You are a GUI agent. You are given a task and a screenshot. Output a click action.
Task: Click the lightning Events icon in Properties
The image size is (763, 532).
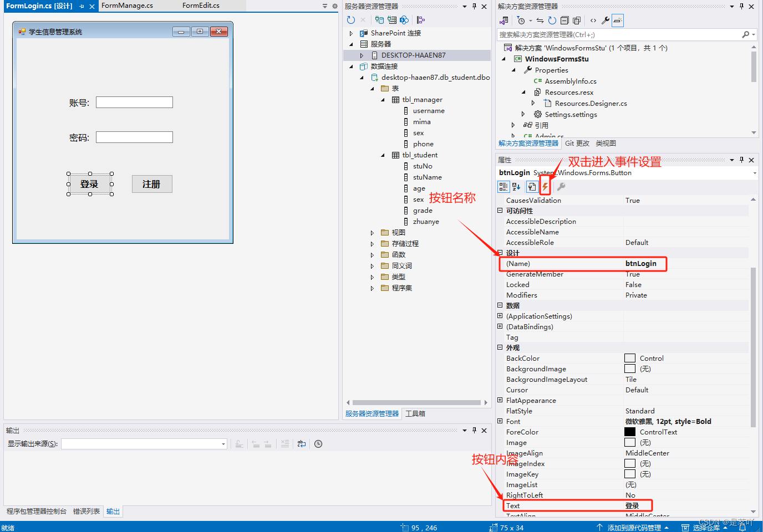[x=545, y=186]
